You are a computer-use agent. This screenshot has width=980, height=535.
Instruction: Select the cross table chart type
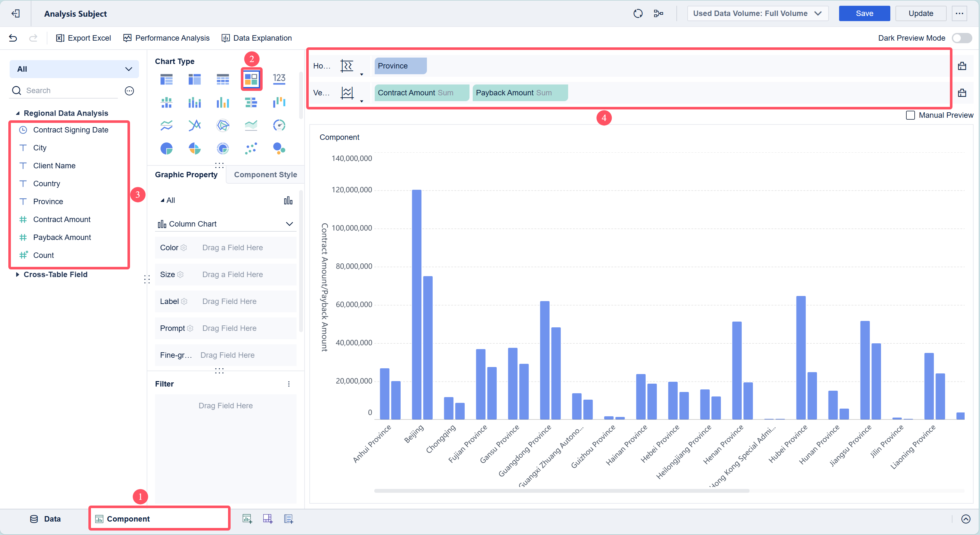pos(194,79)
